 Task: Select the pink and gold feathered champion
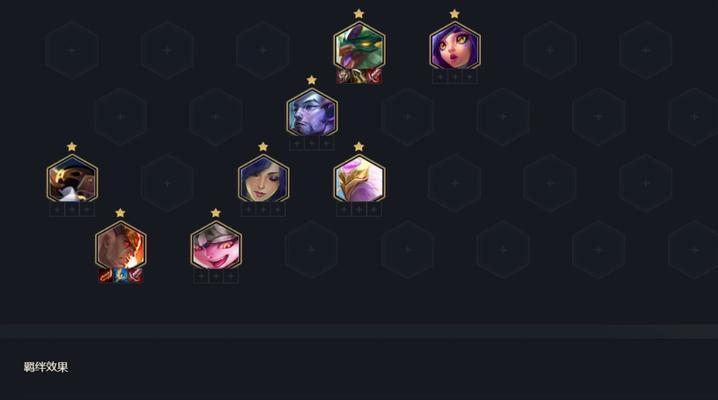359,179
